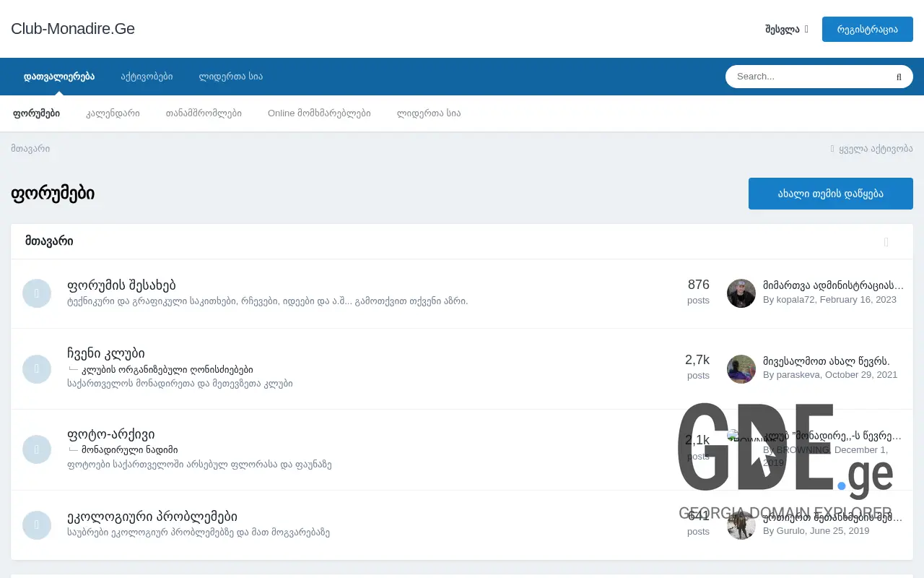Collapse the "მთავარი" forum category section
Image resolution: width=924 pixels, height=578 pixels.
886,242
